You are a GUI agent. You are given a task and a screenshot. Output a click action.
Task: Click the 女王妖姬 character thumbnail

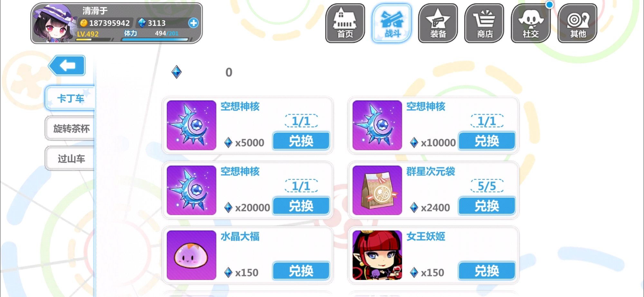pyautogui.click(x=377, y=255)
